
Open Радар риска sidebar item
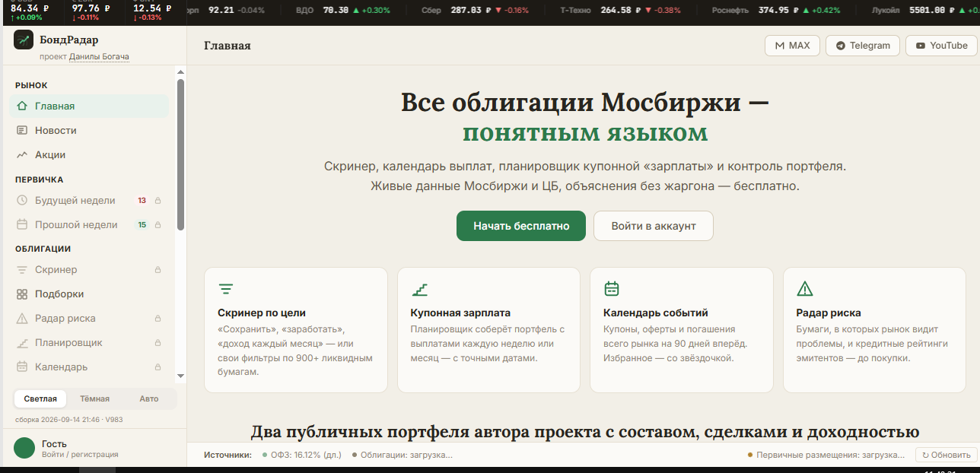(x=89, y=318)
